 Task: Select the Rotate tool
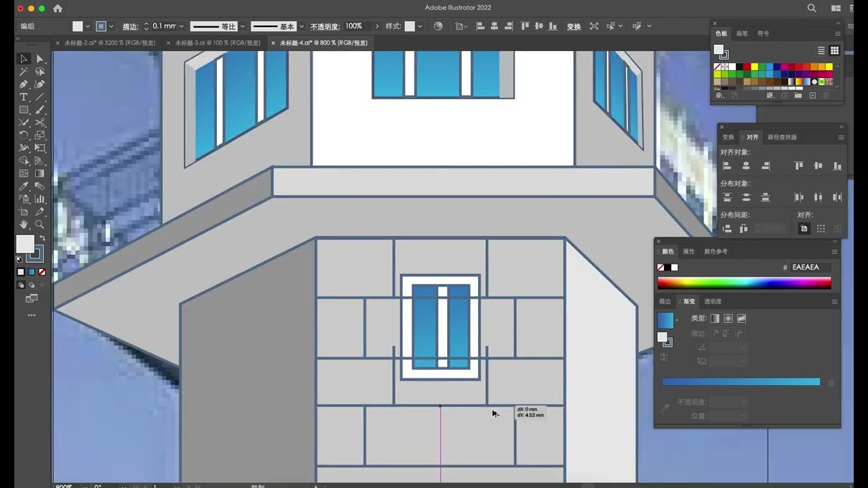click(x=24, y=136)
